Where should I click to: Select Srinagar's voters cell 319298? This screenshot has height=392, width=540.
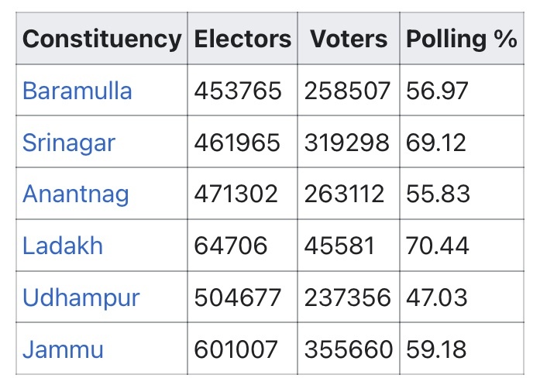pyautogui.click(x=348, y=143)
